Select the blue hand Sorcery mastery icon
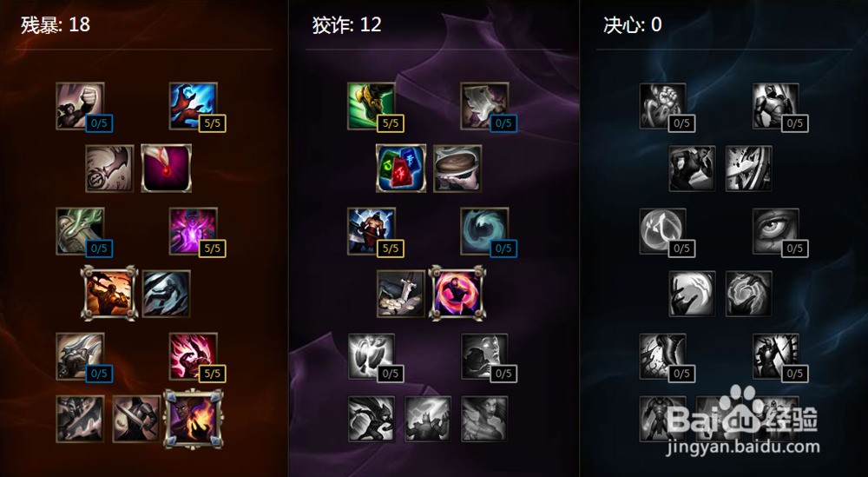The height and width of the screenshot is (477, 868). coord(194,106)
